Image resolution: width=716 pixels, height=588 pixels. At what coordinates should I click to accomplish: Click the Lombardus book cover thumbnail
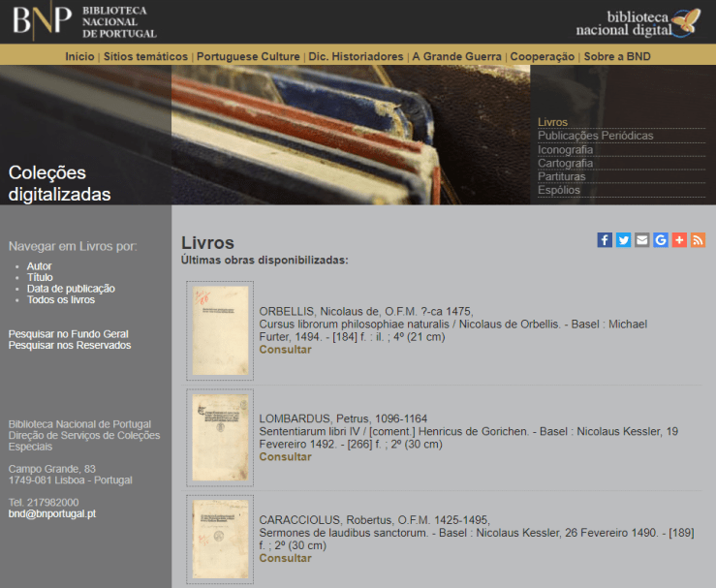[x=220, y=437]
